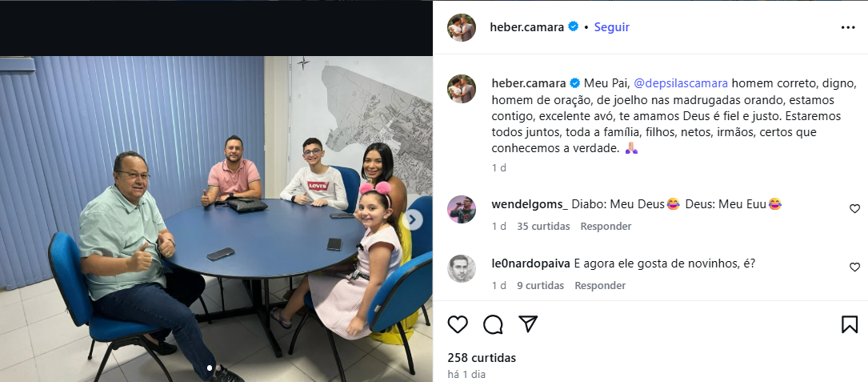Reply to le0nardopaiva comment

600,286
